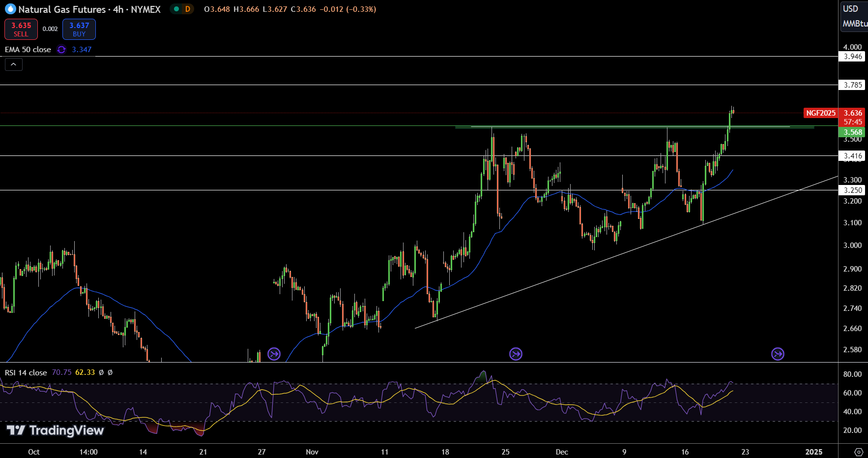Image resolution: width=868 pixels, height=458 pixels.
Task: Open the MMBtu unit selector
Action: coord(855,23)
